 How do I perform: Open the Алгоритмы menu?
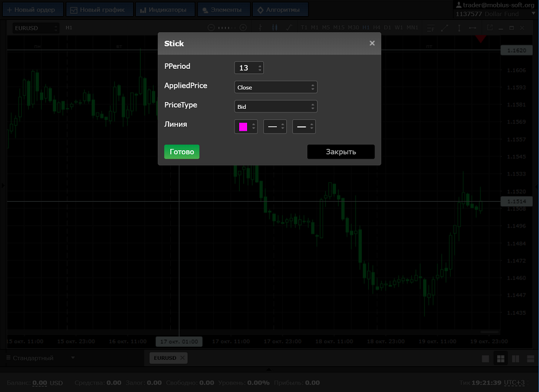coord(281,10)
